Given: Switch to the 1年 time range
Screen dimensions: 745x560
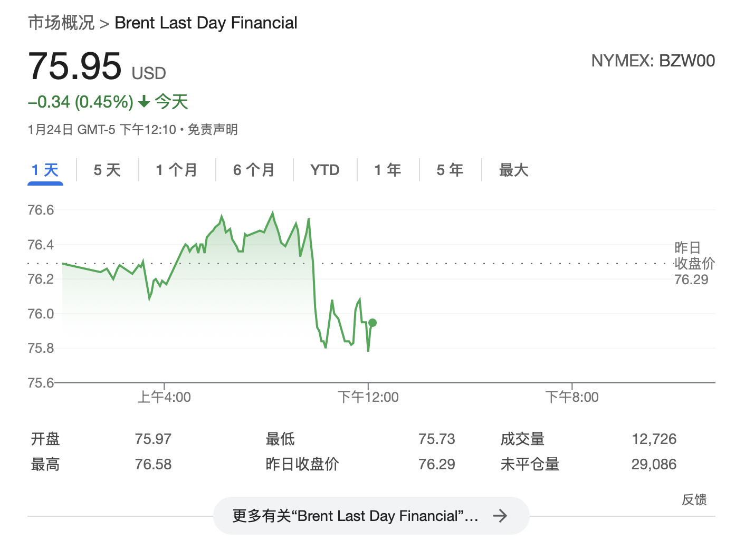Looking at the screenshot, I should [387, 170].
